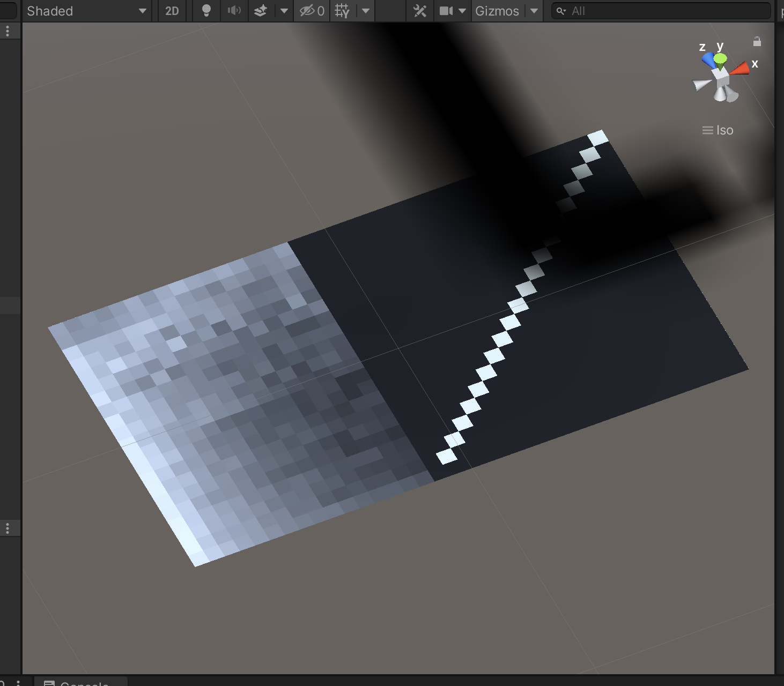
Task: Open the scene camera settings
Action: [x=447, y=11]
